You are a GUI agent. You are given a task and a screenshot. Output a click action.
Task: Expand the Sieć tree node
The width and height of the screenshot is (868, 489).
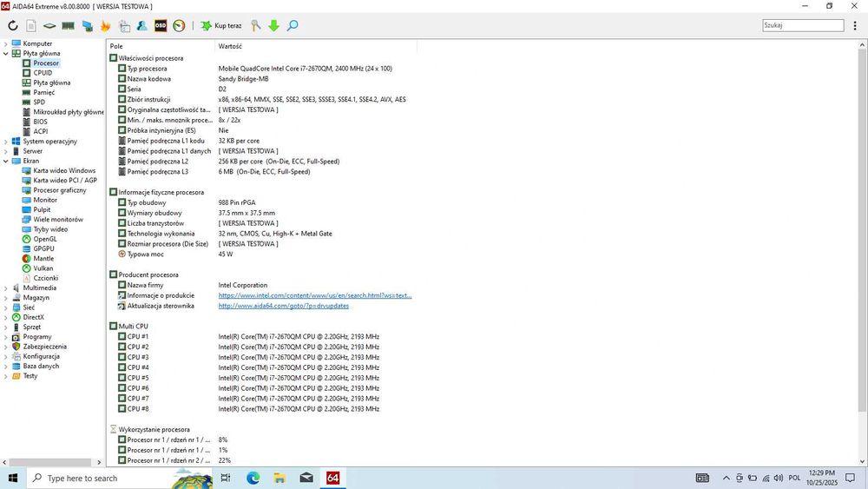tap(5, 308)
